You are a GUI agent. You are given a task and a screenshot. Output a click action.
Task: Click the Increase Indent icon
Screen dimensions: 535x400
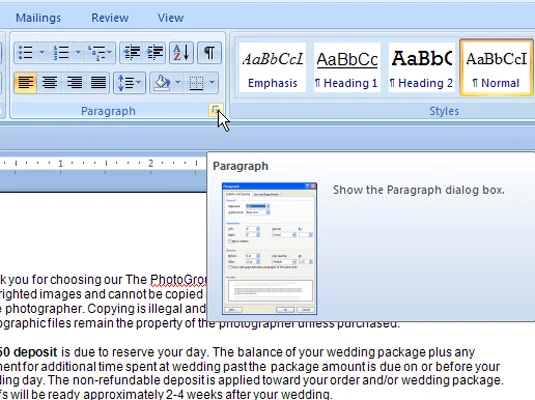[x=155, y=53]
